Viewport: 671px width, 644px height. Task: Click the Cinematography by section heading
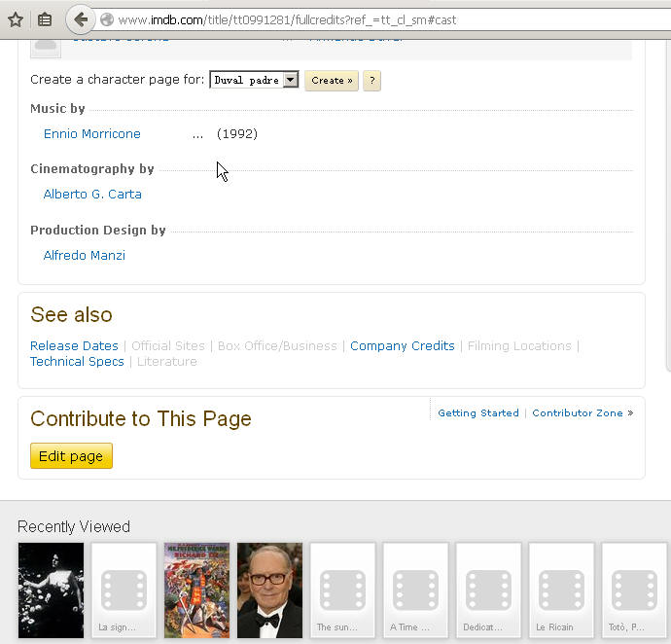coord(92,169)
